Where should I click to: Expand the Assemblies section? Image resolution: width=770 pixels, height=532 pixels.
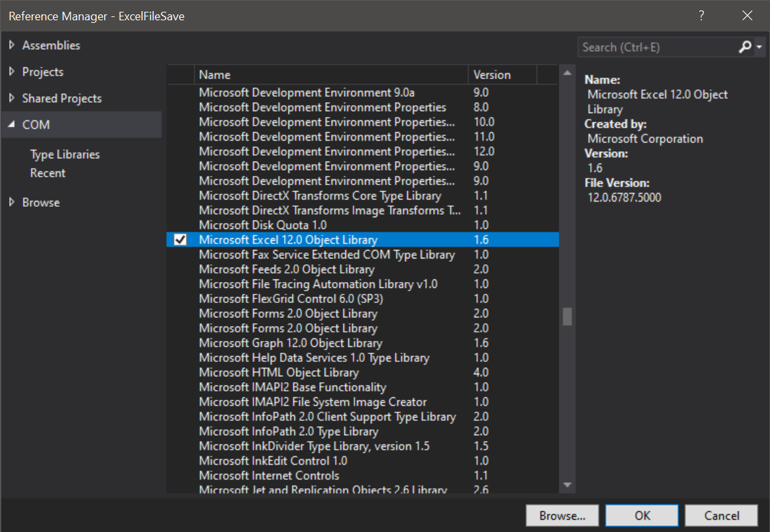(x=12, y=45)
